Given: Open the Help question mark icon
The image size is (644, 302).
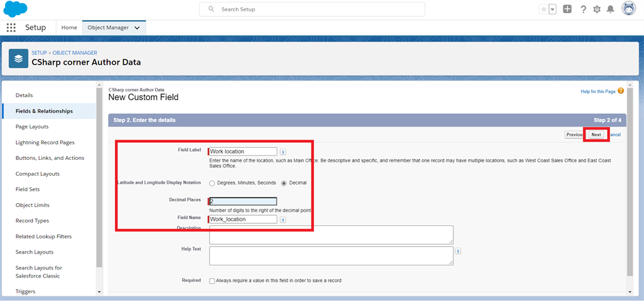Looking at the screenshot, I should 583,9.
